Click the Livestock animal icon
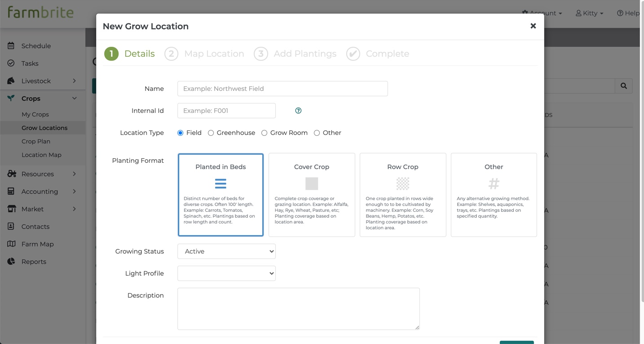The width and height of the screenshot is (644, 344). click(x=11, y=81)
